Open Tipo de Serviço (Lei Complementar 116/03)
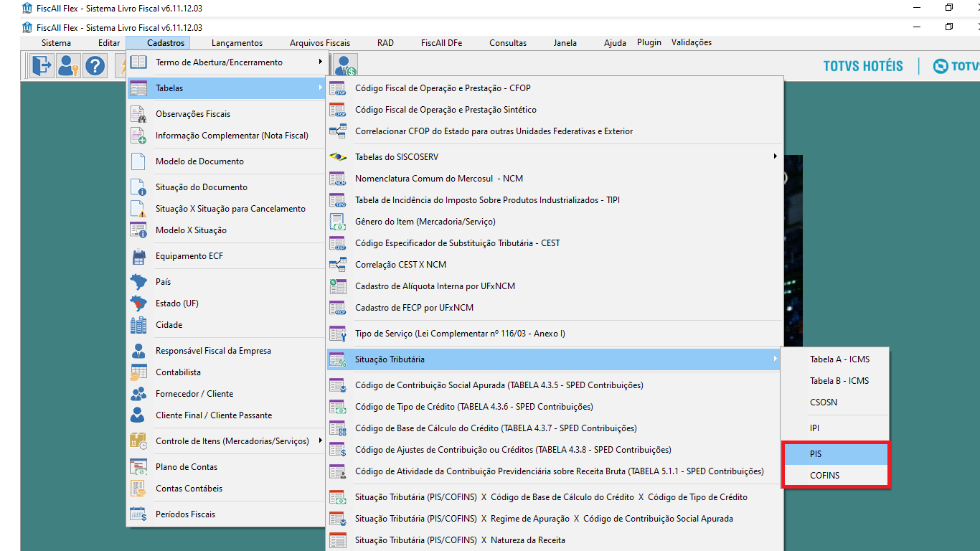The image size is (980, 551). pos(554,334)
